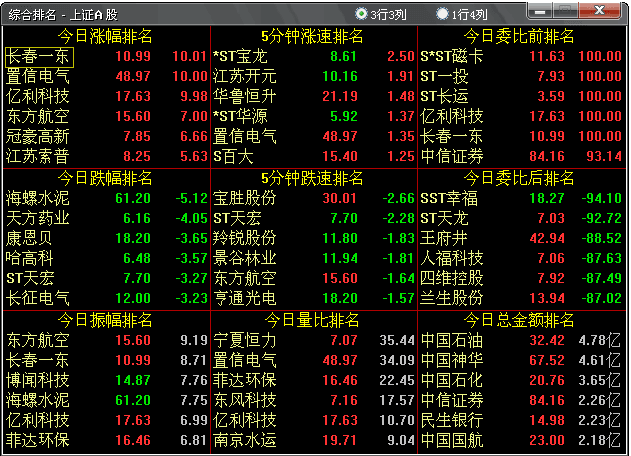
Task: Click 中国石油 turnover value 4.78亿
Action: [600, 340]
